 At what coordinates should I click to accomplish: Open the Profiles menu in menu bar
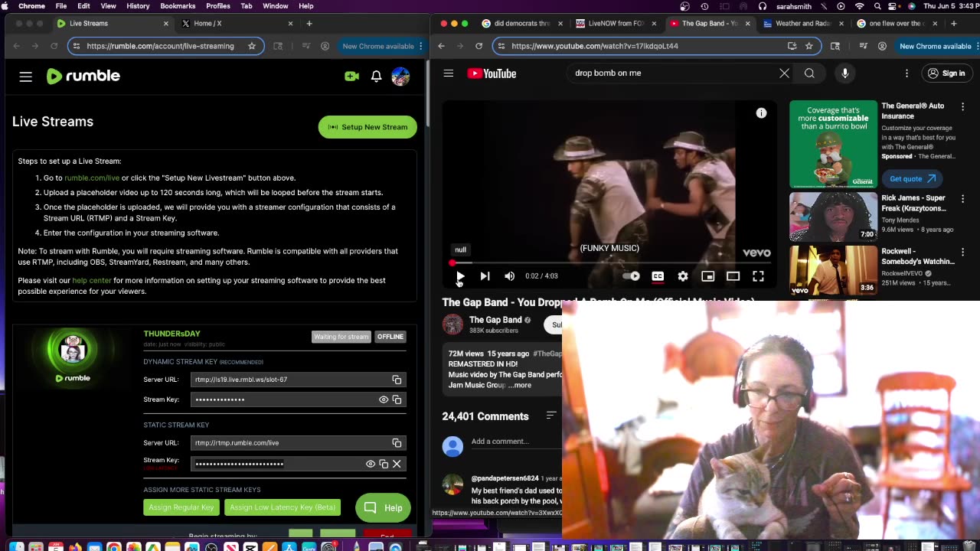pyautogui.click(x=218, y=6)
